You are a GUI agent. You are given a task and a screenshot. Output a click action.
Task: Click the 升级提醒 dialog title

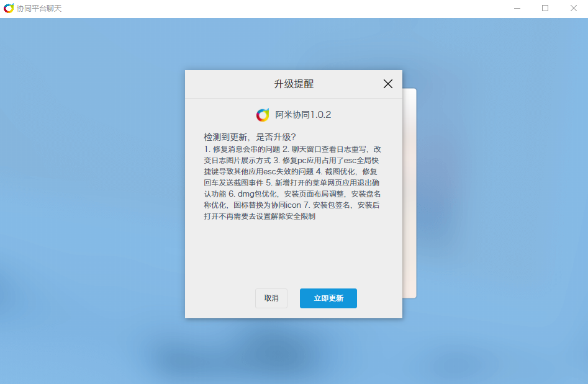click(x=294, y=84)
